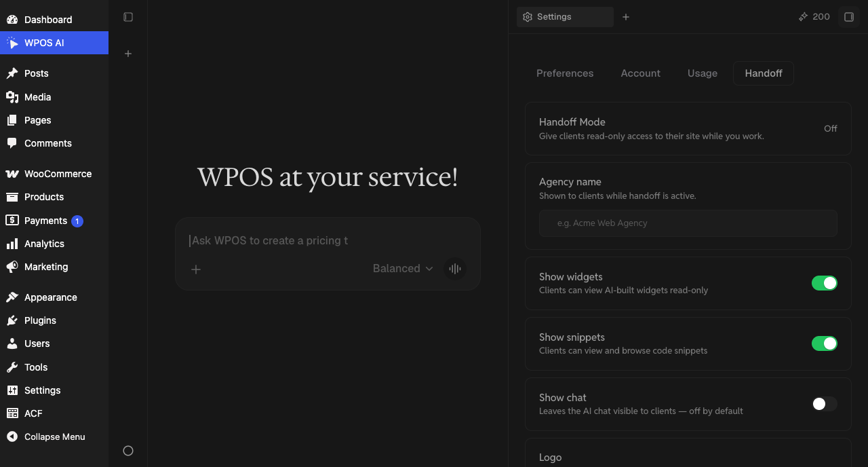868x467 pixels.
Task: Add attachment with the prompt plus icon
Action: tap(196, 269)
